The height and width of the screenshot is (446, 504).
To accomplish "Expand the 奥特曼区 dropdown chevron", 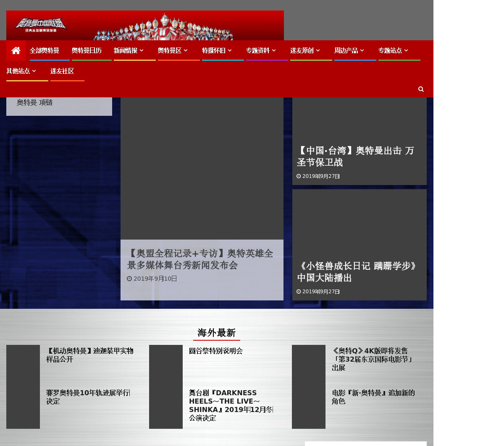I will 186,50.
